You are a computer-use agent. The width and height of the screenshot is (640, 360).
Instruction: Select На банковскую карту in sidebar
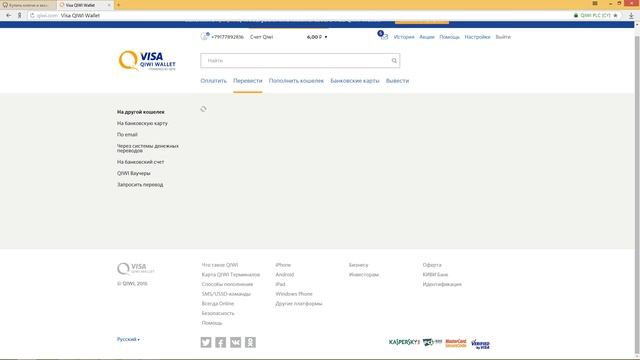coord(142,123)
